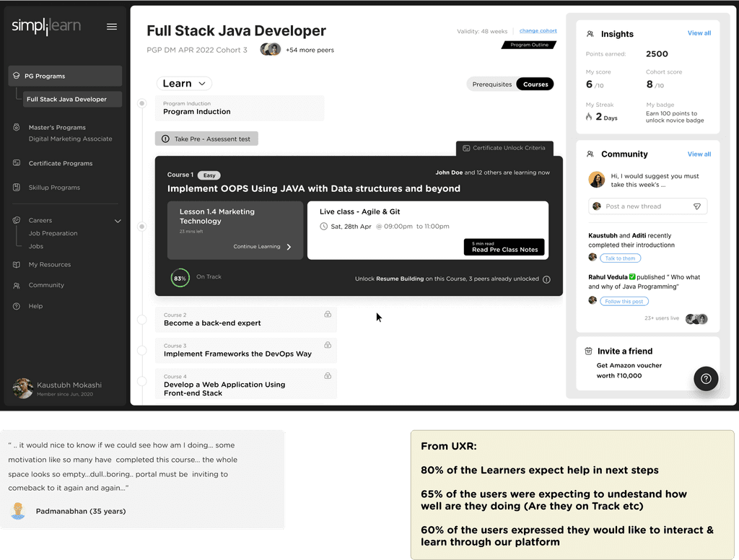Click the flame streak icon
Viewport: 739px width, 560px height.
click(x=589, y=116)
